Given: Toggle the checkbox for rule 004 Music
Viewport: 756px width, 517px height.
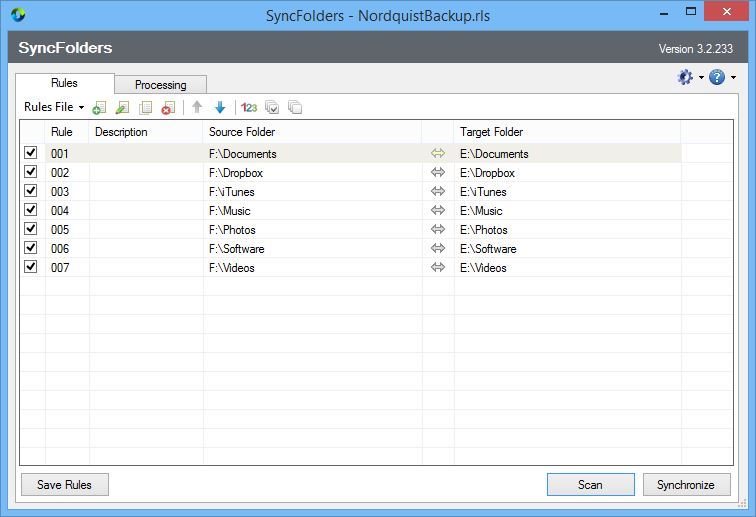Looking at the screenshot, I should 31,210.
